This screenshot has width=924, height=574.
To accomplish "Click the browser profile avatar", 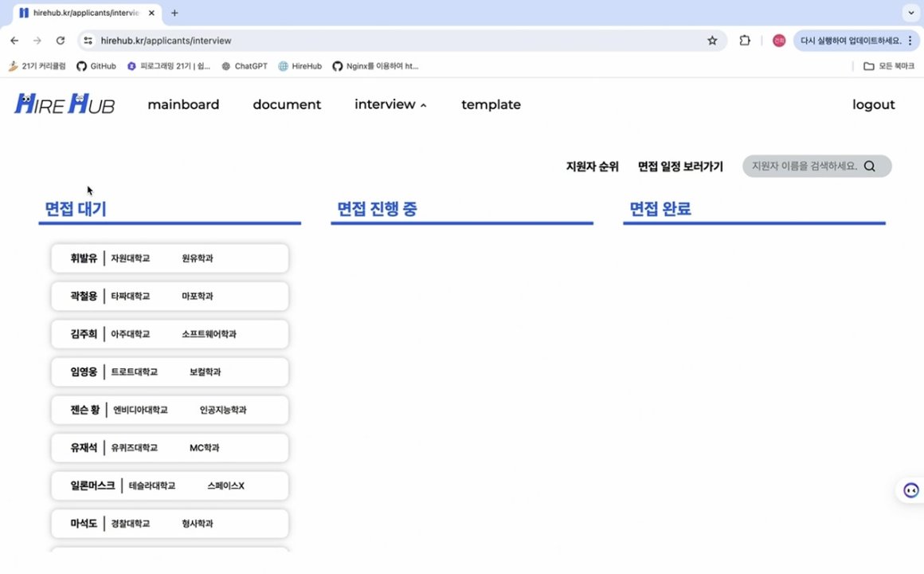I will [779, 40].
